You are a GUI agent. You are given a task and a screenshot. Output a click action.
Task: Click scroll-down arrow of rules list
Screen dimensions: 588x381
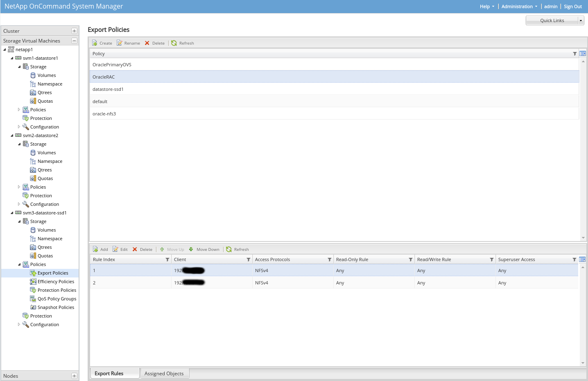(x=583, y=363)
